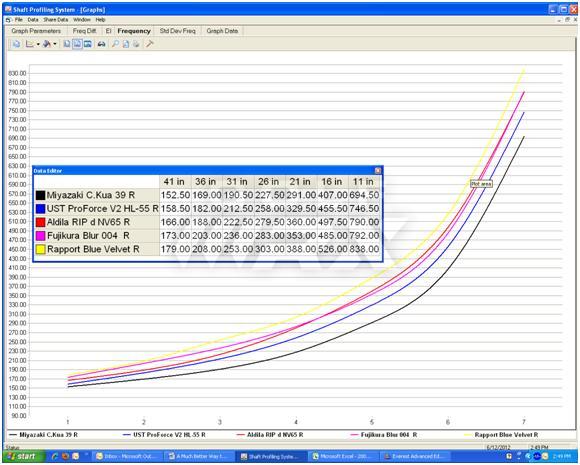Open the Share Data menu
This screenshot has height=465, width=580.
pyautogui.click(x=56, y=20)
